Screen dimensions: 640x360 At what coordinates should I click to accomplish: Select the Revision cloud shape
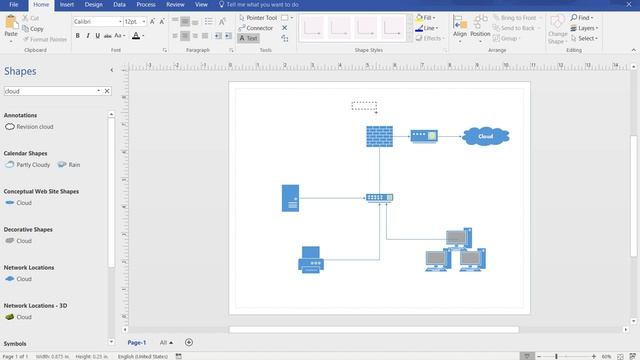point(29,127)
